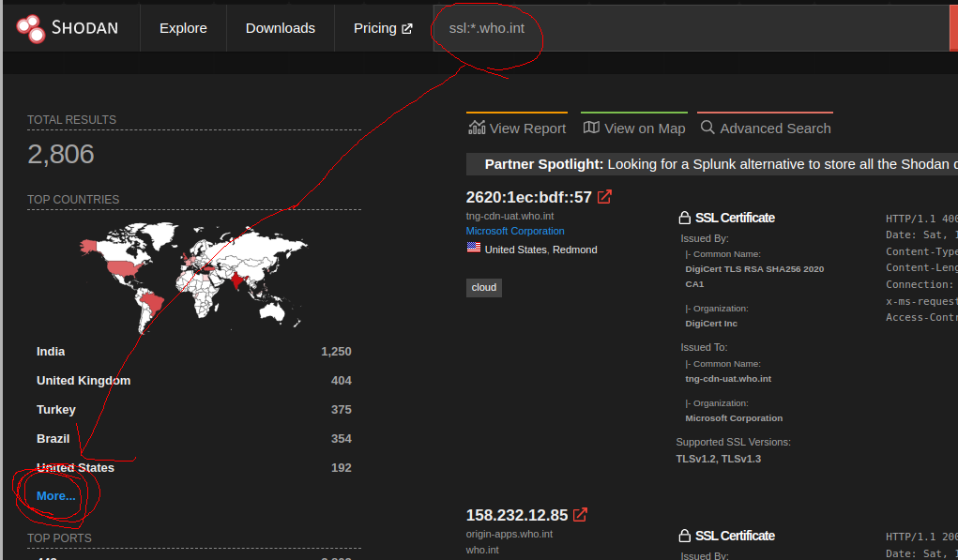
Task: Open the View Report tab
Action: pyautogui.click(x=518, y=129)
